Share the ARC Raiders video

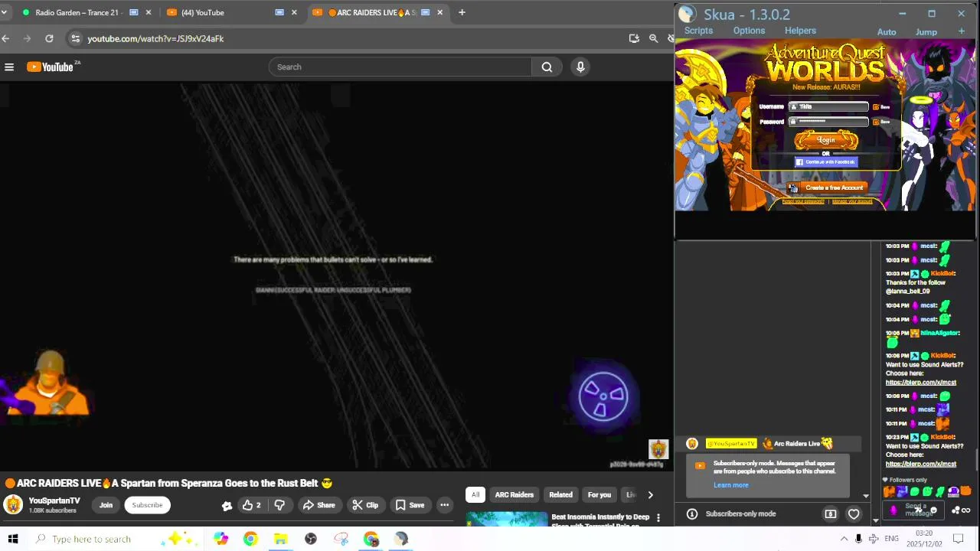pyautogui.click(x=318, y=505)
